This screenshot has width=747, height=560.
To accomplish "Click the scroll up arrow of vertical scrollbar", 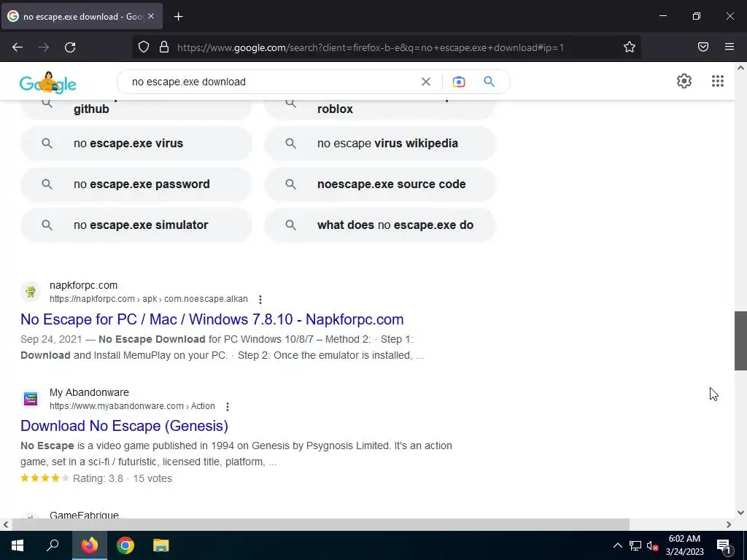I will [x=740, y=68].
